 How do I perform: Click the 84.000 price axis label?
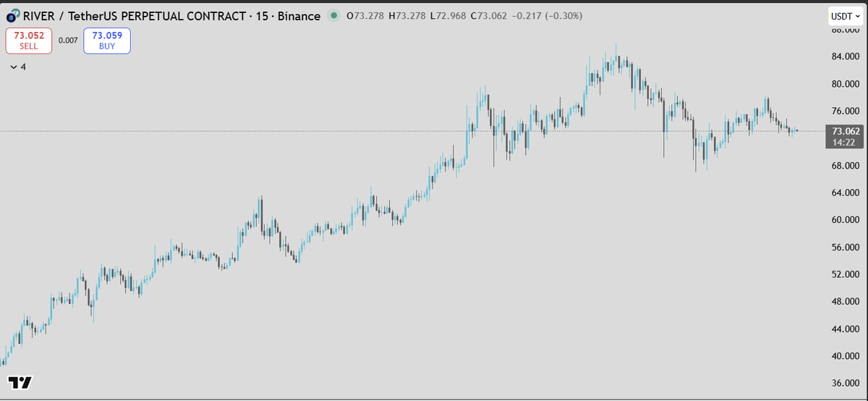click(x=845, y=56)
